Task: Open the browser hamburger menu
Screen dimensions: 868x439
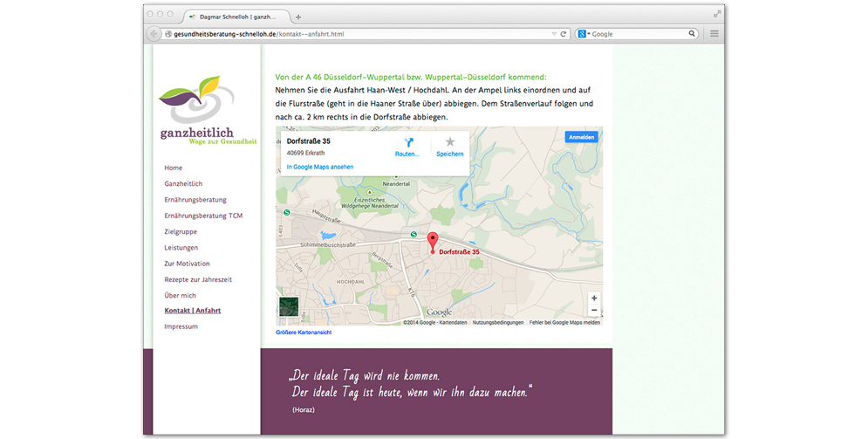Action: 714,34
